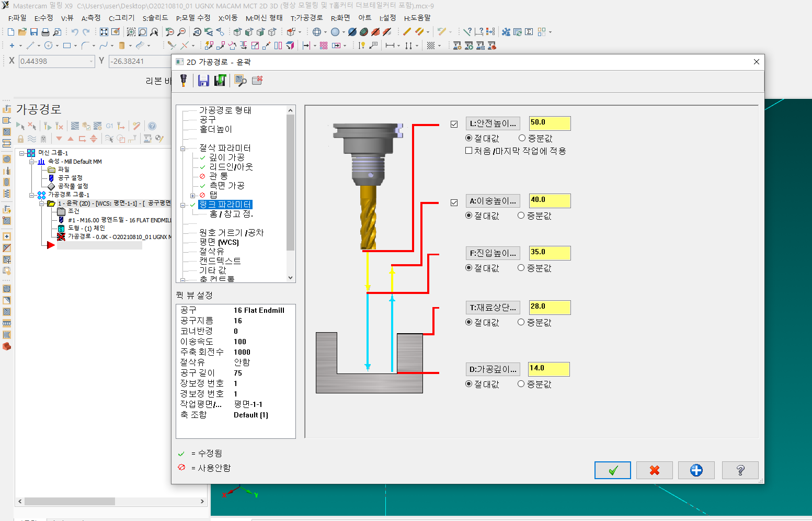The image size is (812, 521).
Task: Open the S:솔리드 menu
Action: 155,18
